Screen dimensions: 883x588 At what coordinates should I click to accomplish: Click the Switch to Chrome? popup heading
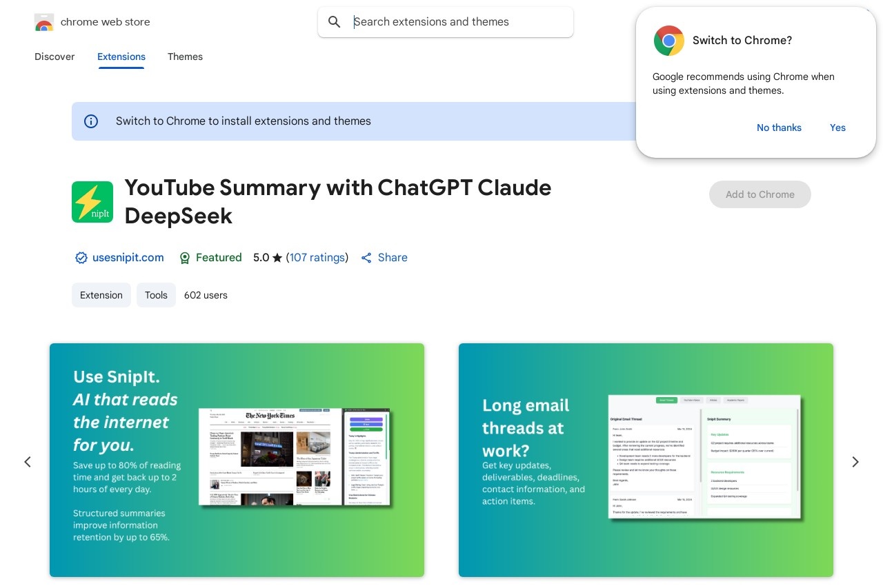742,41
